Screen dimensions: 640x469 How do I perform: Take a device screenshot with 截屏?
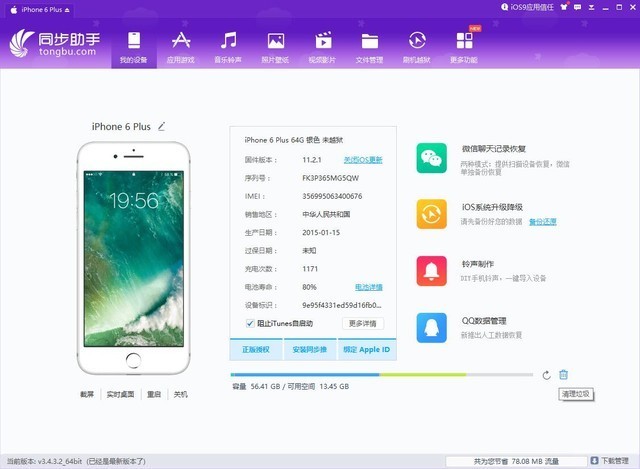click(x=87, y=394)
